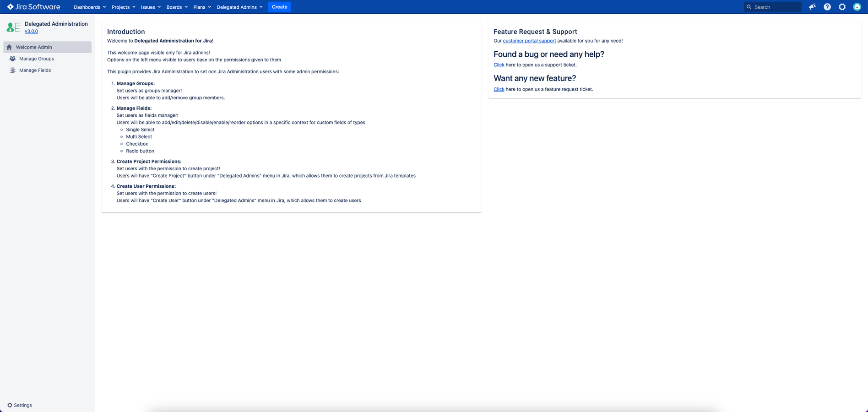The height and width of the screenshot is (412, 868).
Task: Click the search magnifier icon
Action: [x=749, y=7]
